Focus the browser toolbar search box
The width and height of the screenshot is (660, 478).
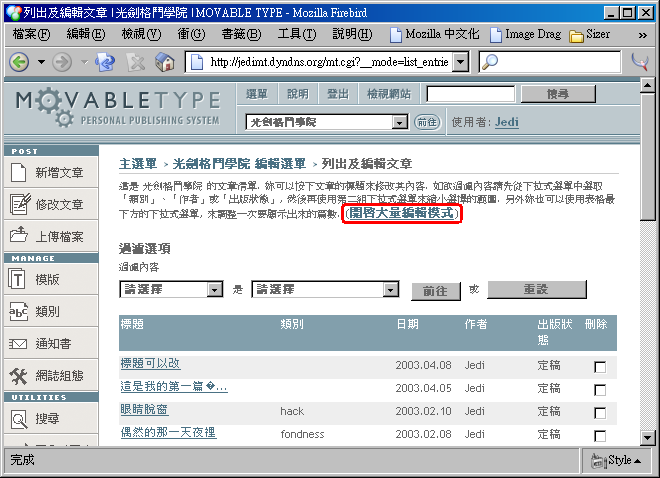pos(549,62)
